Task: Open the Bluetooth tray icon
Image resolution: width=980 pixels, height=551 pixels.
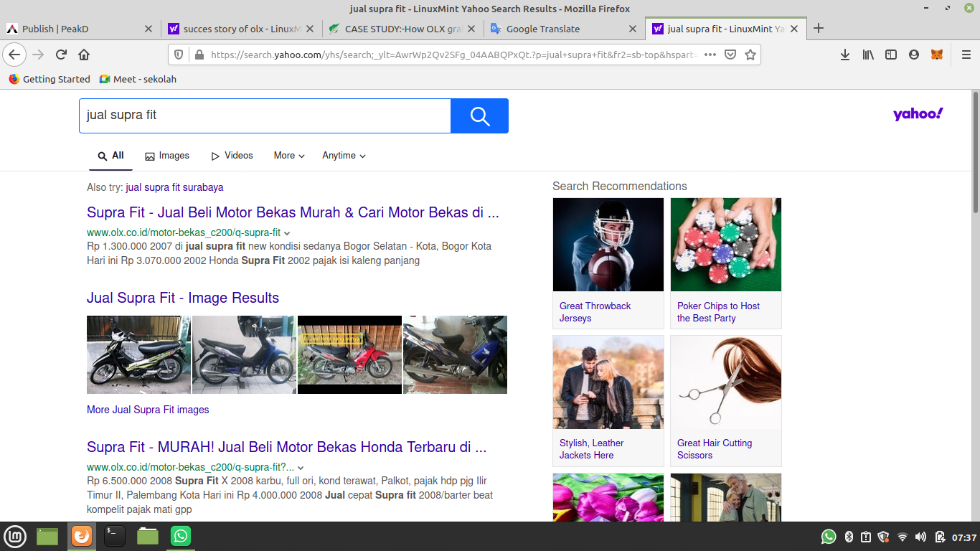Action: (x=848, y=537)
